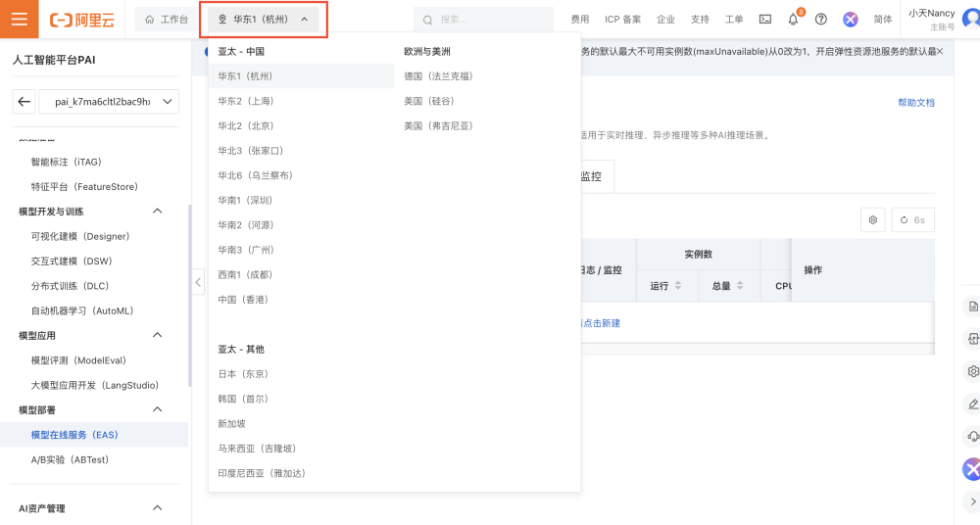Select region 韩国（首尔）
Viewport: 980px width, 525px height.
(x=243, y=399)
